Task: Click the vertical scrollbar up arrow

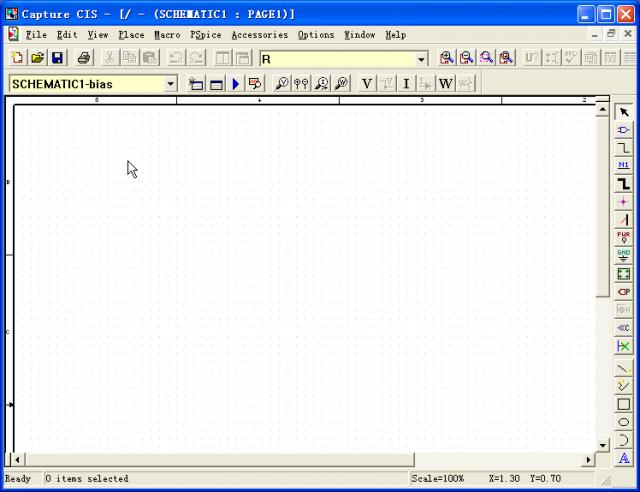Action: click(602, 109)
